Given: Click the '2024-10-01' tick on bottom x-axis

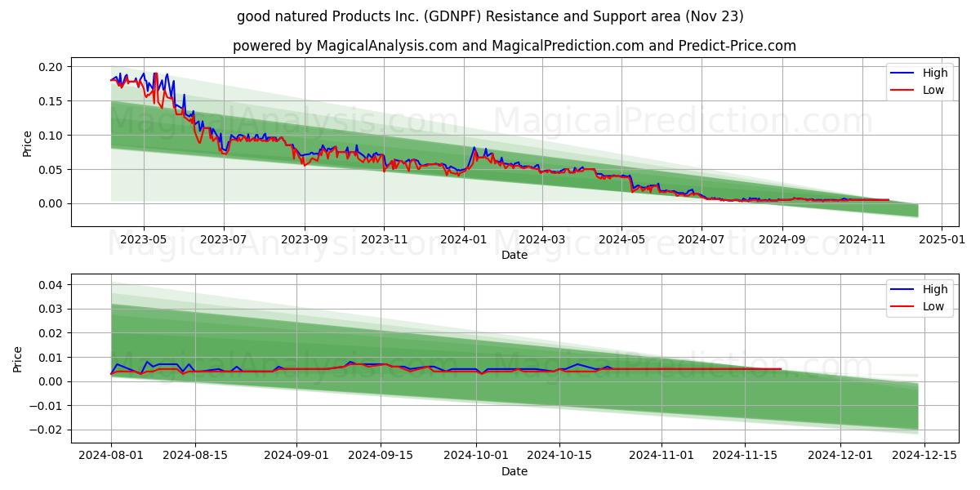Looking at the screenshot, I should tap(477, 456).
